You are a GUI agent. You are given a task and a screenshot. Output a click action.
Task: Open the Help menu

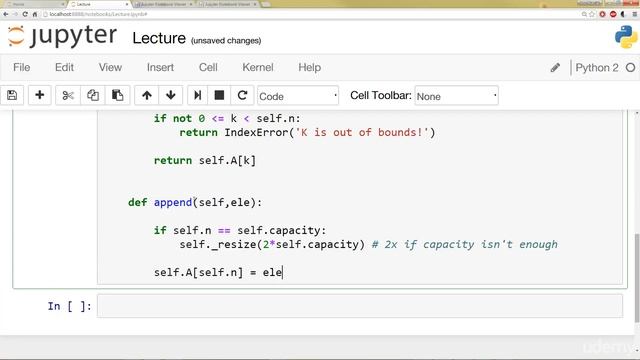[x=309, y=67]
